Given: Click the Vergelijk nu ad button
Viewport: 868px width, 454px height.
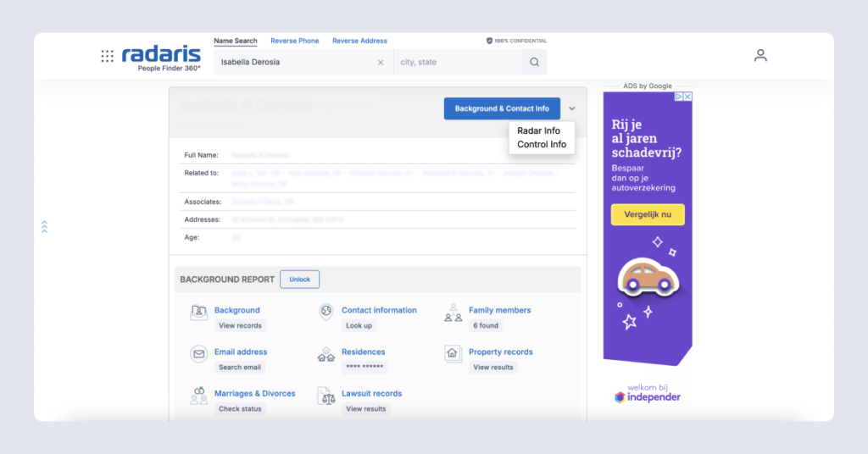Looking at the screenshot, I should pyautogui.click(x=648, y=215).
